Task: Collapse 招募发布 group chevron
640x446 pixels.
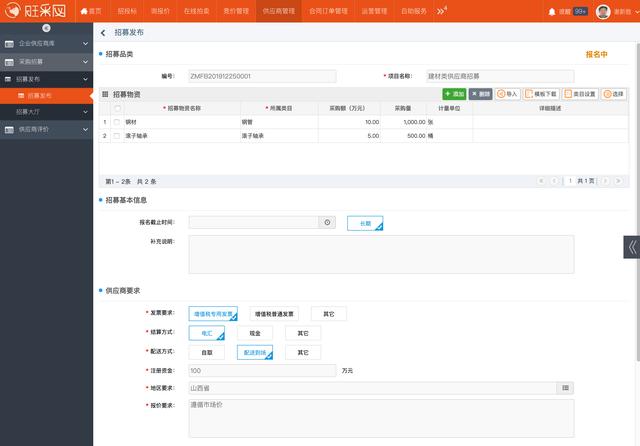Action: pos(85,79)
